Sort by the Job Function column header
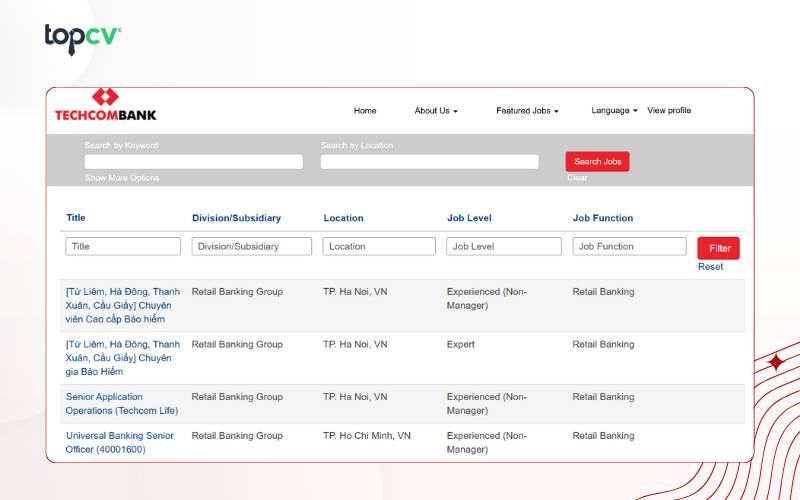 (603, 218)
